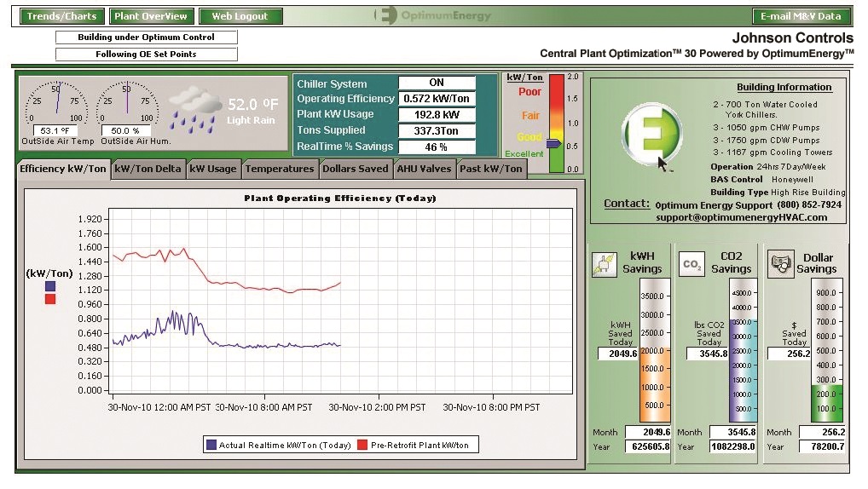This screenshot has width=868, height=489.
Task: Click the CO2 Savings icon
Action: coord(692,264)
